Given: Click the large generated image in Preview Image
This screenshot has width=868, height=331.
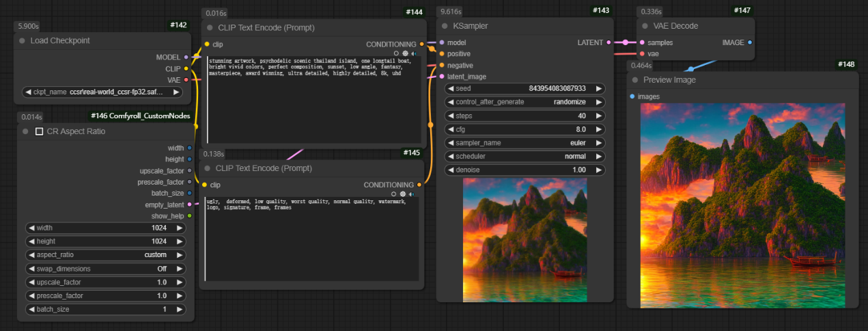Looking at the screenshot, I should click(742, 205).
